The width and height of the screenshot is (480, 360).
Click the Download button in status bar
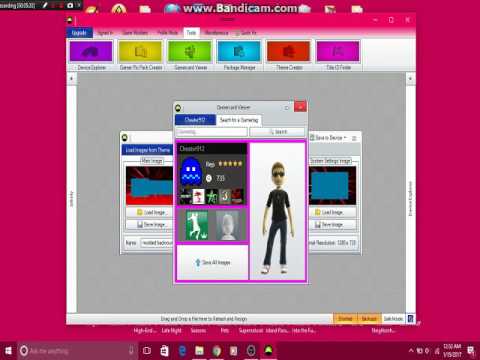pos(345,319)
